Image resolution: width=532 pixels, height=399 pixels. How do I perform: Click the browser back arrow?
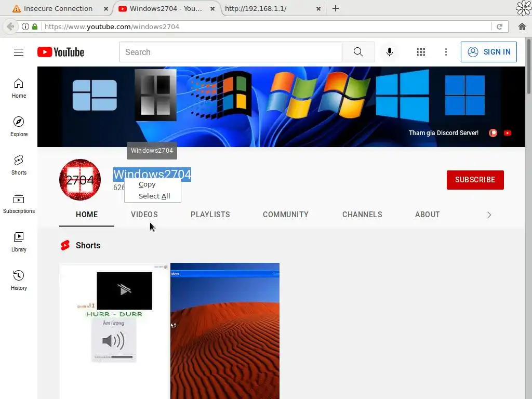pyautogui.click(x=10, y=26)
